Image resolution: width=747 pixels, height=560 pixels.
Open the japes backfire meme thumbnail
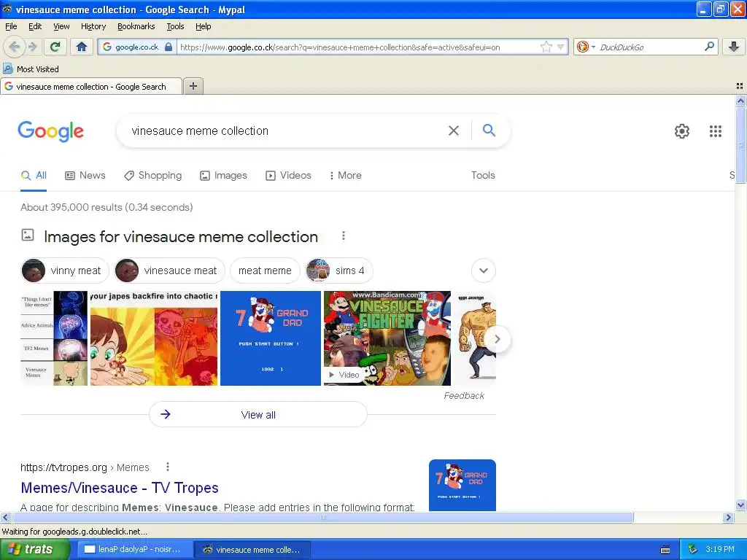tap(154, 338)
